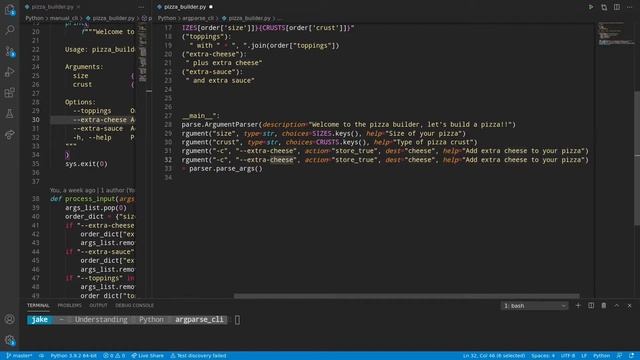
Task: Click "--extra-sauce" option text on line 31
Action: coord(98,129)
